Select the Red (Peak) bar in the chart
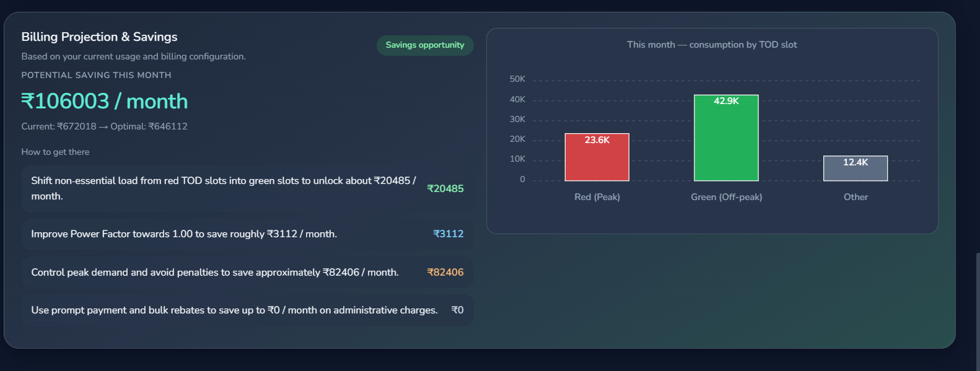980x371 pixels. (597, 158)
